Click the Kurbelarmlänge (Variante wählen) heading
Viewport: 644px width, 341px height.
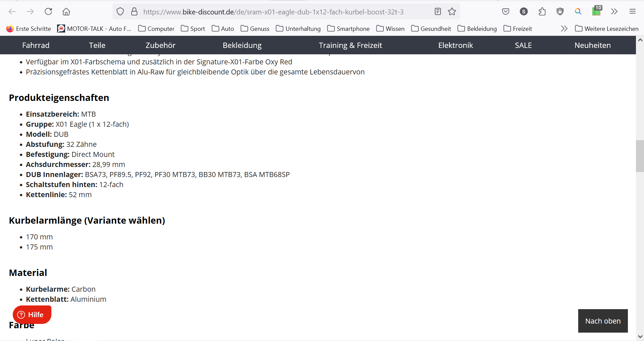pyautogui.click(x=87, y=220)
